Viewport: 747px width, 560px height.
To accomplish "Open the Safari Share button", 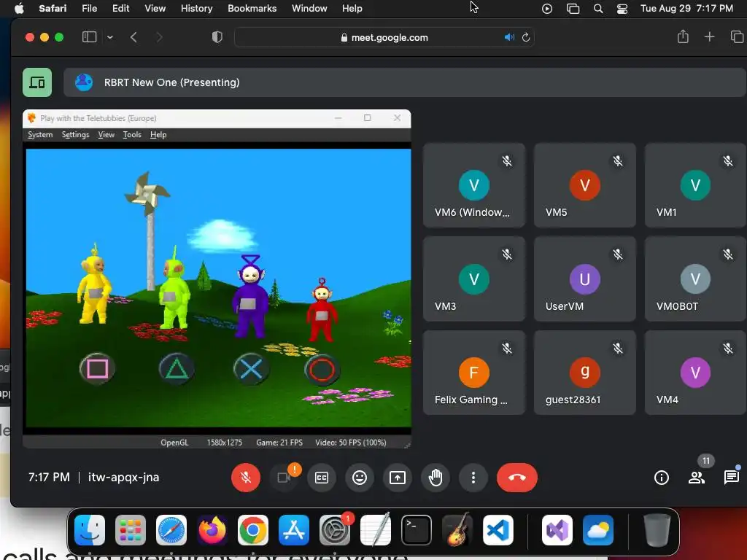I will pos(683,36).
